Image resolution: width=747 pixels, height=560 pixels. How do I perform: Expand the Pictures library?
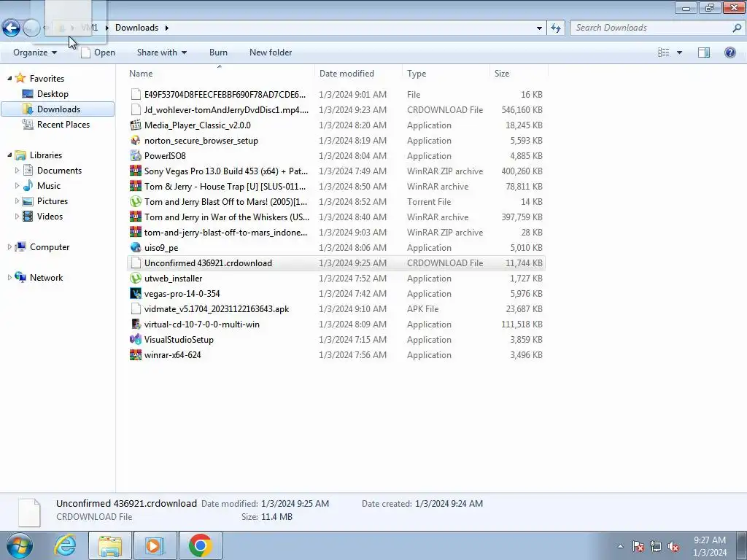pos(18,201)
